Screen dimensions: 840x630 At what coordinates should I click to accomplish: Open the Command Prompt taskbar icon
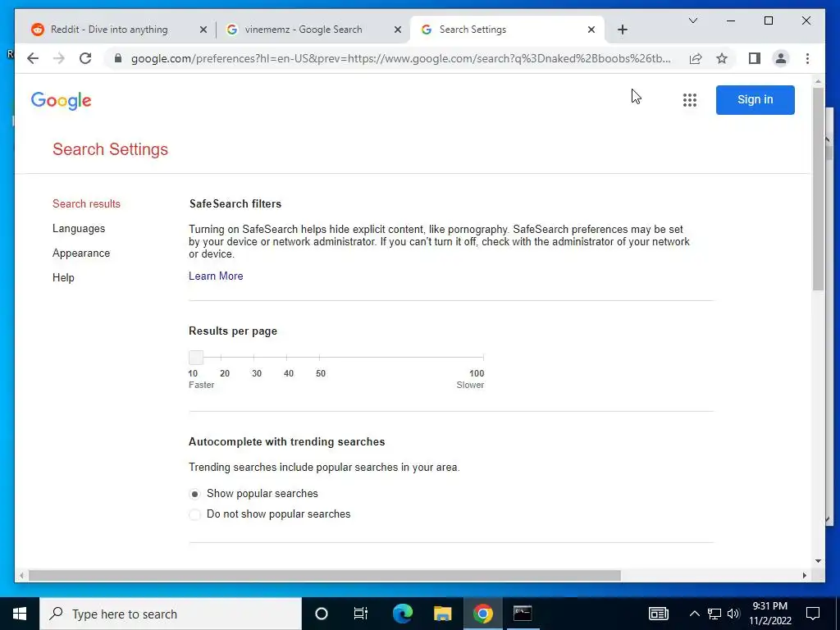pyautogui.click(x=523, y=614)
